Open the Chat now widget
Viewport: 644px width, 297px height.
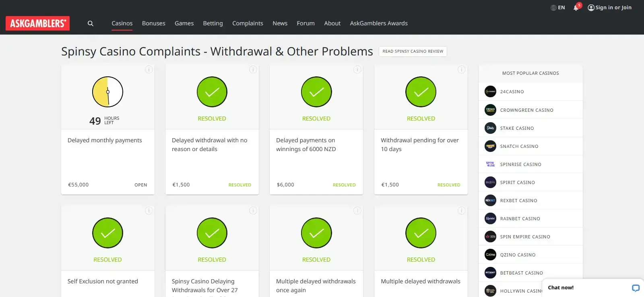pos(593,288)
